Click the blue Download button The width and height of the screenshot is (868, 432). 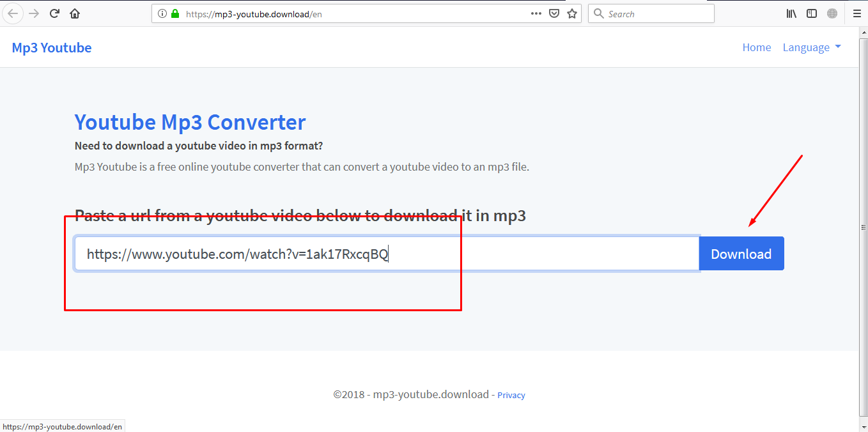point(741,254)
